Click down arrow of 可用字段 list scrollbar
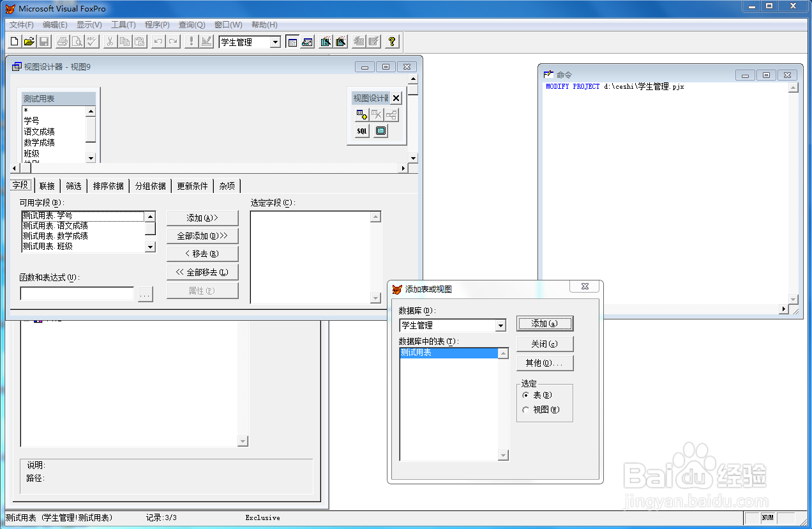812x529 pixels. tap(150, 247)
